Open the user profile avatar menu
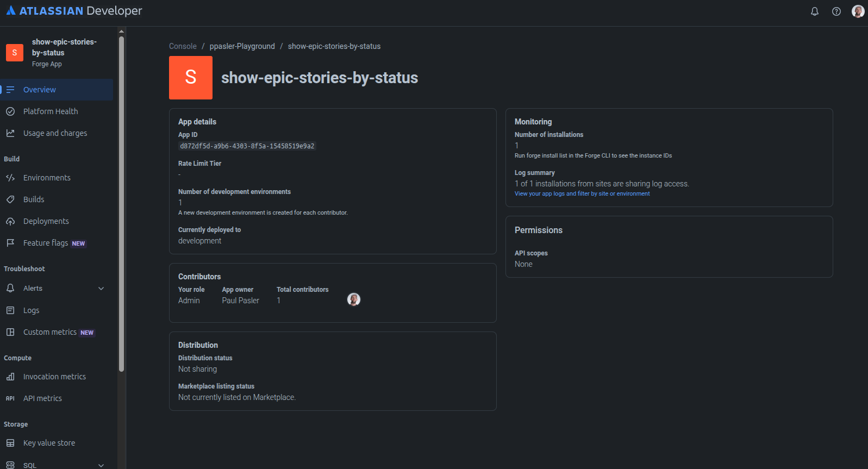Image resolution: width=868 pixels, height=469 pixels. (858, 11)
